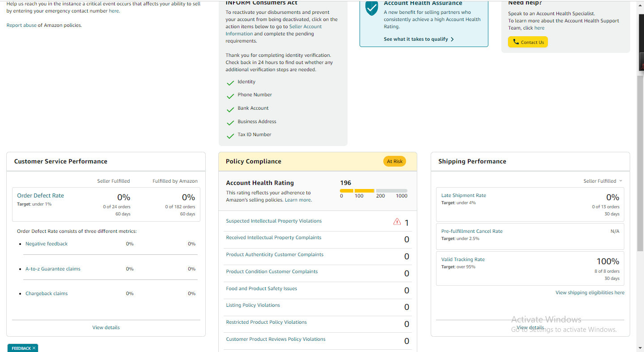Viewport: 644px width, 352px height.
Task: Open the Order Defect Rate link
Action: [41, 195]
